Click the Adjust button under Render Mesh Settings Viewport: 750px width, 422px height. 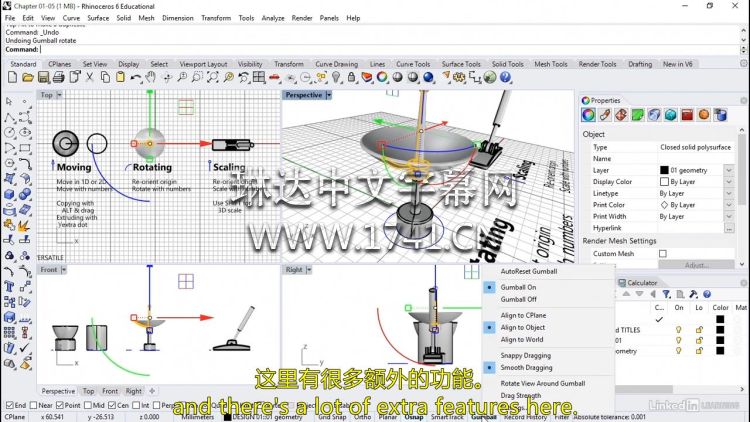[696, 265]
